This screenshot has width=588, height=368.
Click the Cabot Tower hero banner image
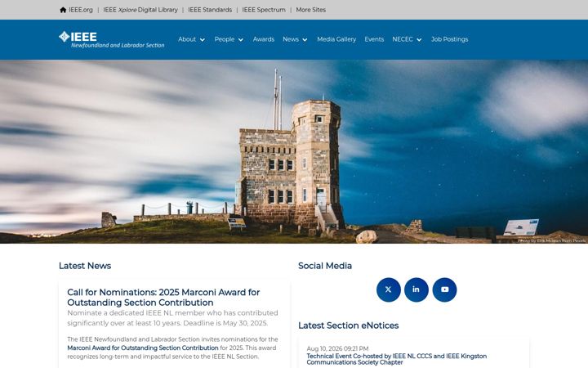pos(294,152)
